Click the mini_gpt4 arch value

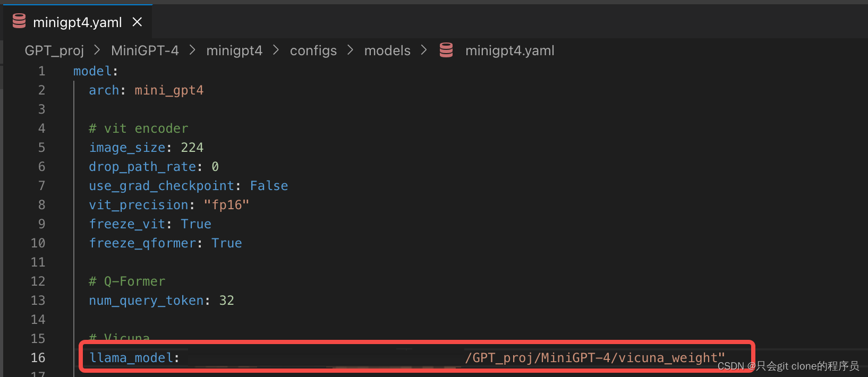[x=168, y=90]
